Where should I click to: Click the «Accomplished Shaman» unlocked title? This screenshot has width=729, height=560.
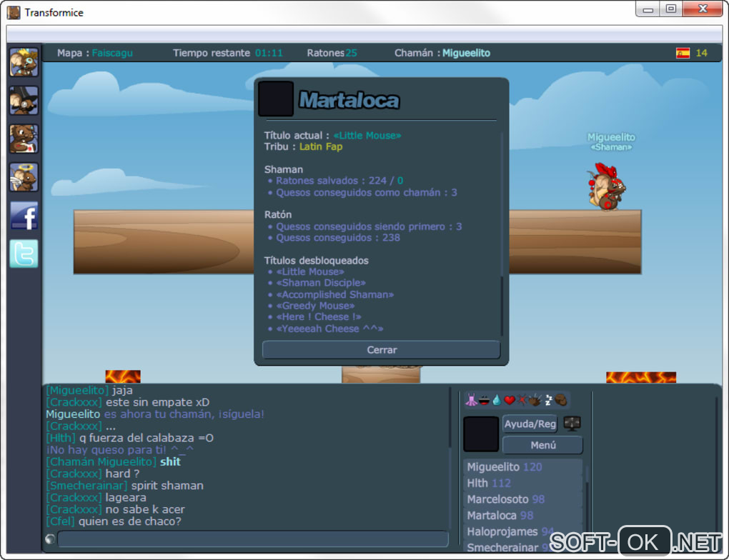(x=334, y=294)
